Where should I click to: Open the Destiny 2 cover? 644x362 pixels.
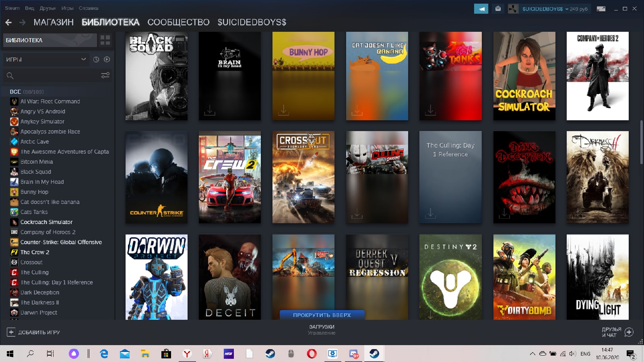point(450,277)
